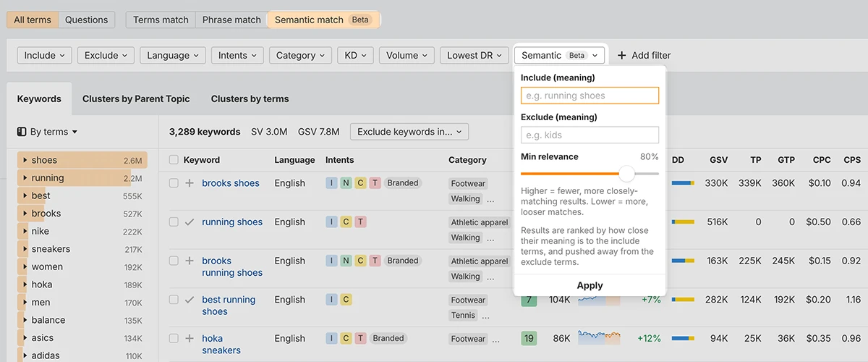Check the running shoes row checkbox

tap(174, 222)
